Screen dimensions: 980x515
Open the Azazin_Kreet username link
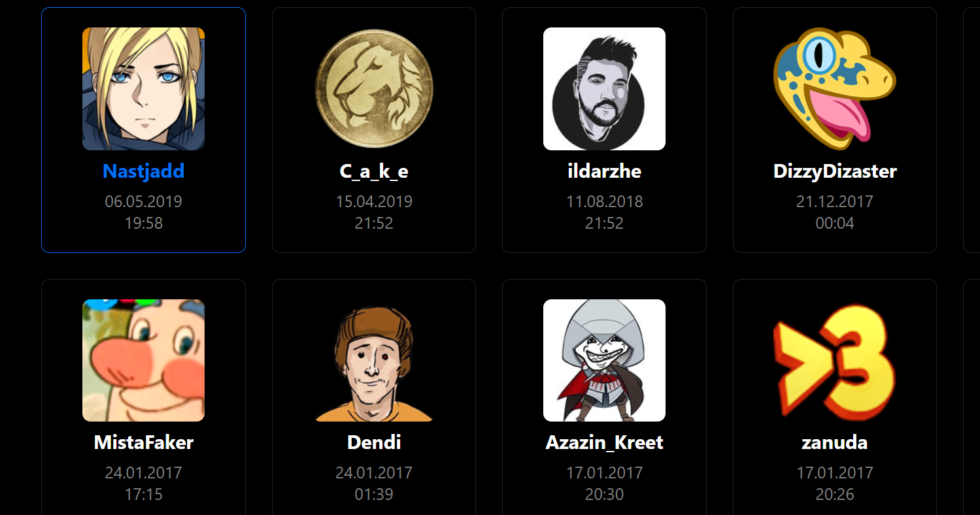pos(604,442)
